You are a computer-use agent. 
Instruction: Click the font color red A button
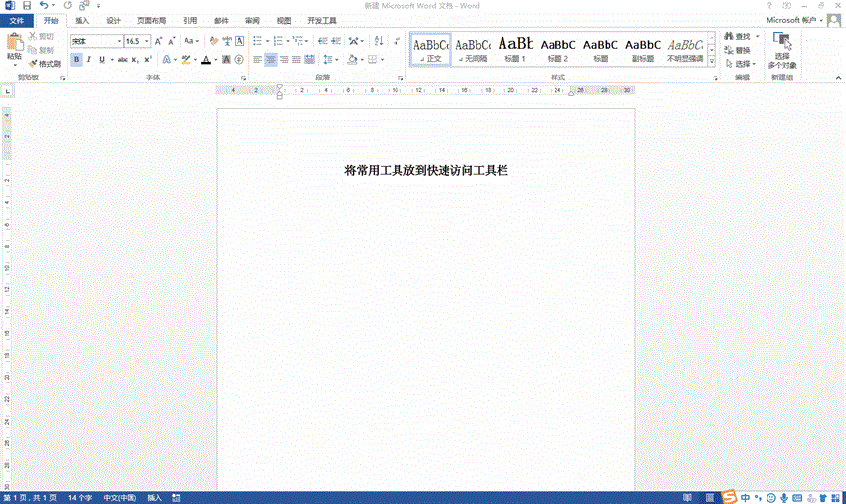tap(206, 60)
